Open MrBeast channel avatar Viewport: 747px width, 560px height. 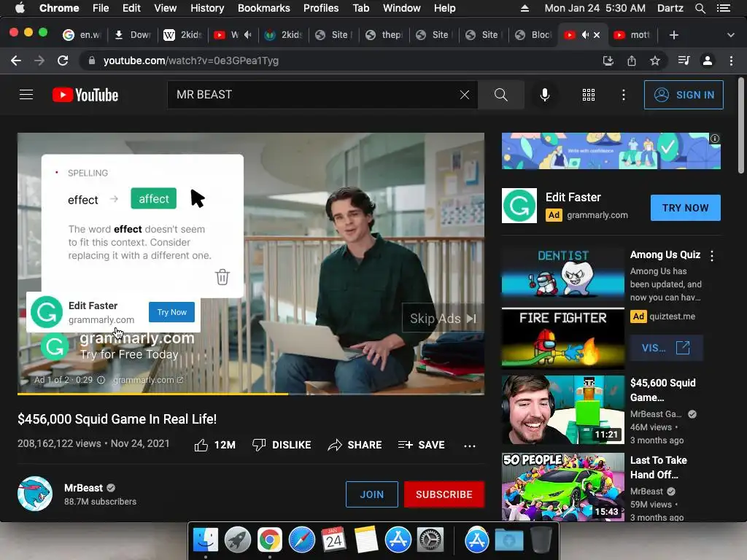pos(35,494)
